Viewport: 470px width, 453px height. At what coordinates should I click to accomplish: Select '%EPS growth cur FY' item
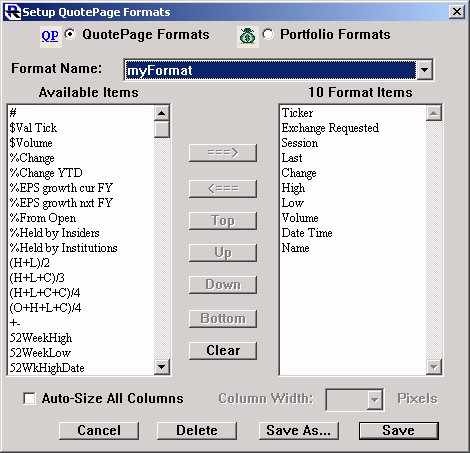(x=81, y=188)
